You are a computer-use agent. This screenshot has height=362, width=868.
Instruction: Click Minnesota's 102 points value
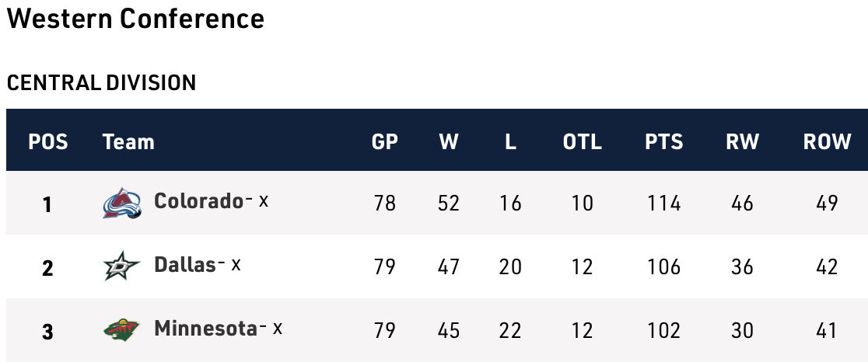coord(663,331)
